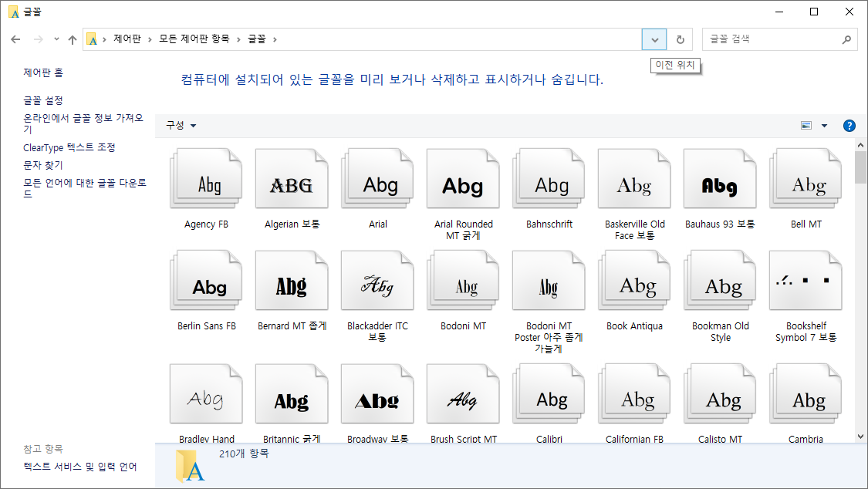The height and width of the screenshot is (489, 868).
Task: Select the Bookshelf Symbol 7 font icon
Action: [806, 281]
